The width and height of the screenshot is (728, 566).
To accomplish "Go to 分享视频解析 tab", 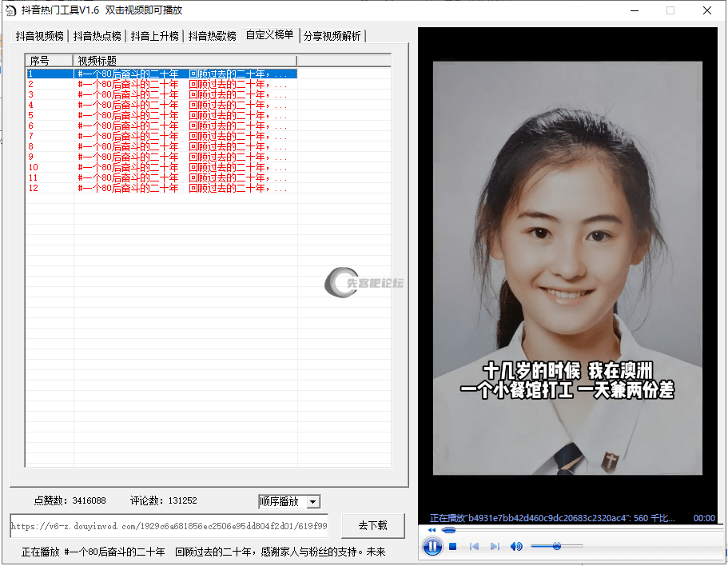I will [332, 36].
